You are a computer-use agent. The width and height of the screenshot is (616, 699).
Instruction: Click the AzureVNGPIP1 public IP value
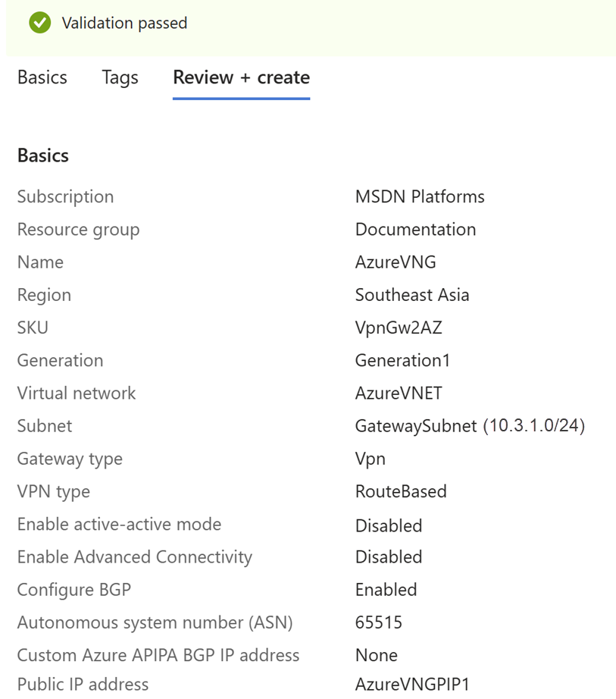tap(412, 684)
